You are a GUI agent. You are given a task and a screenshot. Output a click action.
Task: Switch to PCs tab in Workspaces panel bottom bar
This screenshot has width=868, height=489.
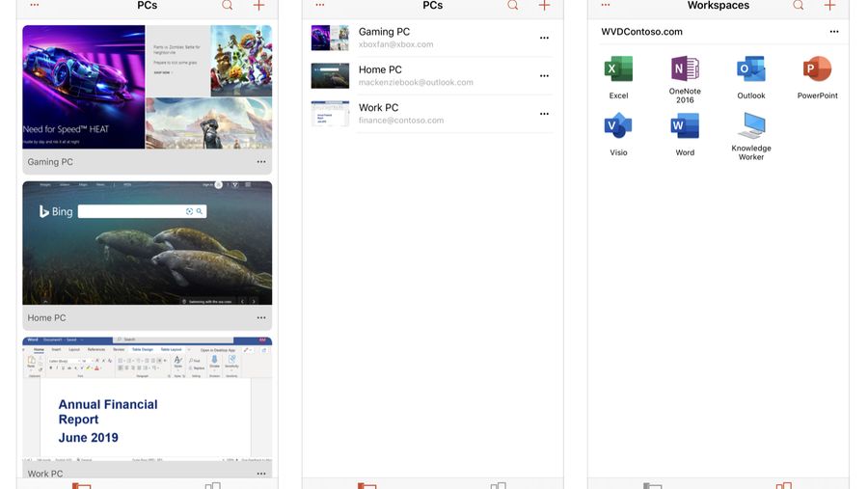tap(653, 485)
